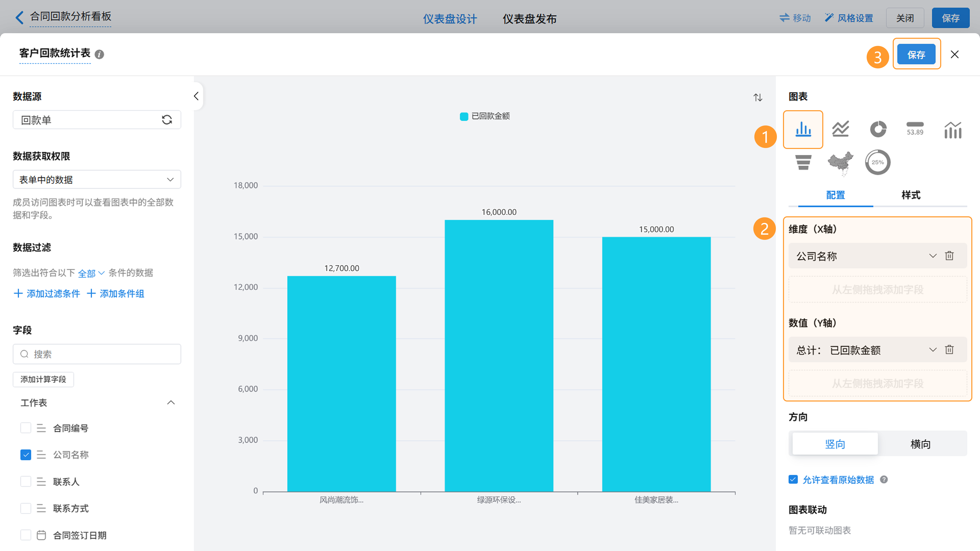Choose the donut pie chart icon
Viewport: 980px width, 551px height.
point(878,129)
